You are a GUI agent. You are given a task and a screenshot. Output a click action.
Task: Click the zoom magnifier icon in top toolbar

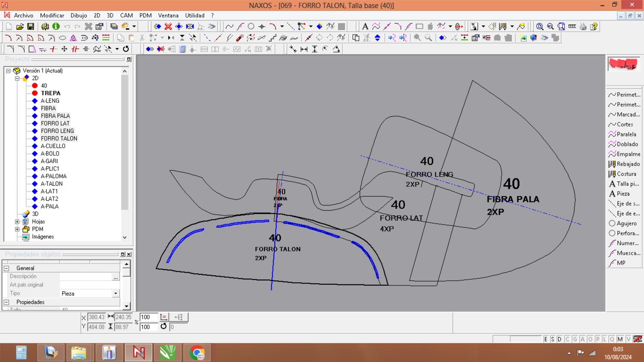[540, 27]
